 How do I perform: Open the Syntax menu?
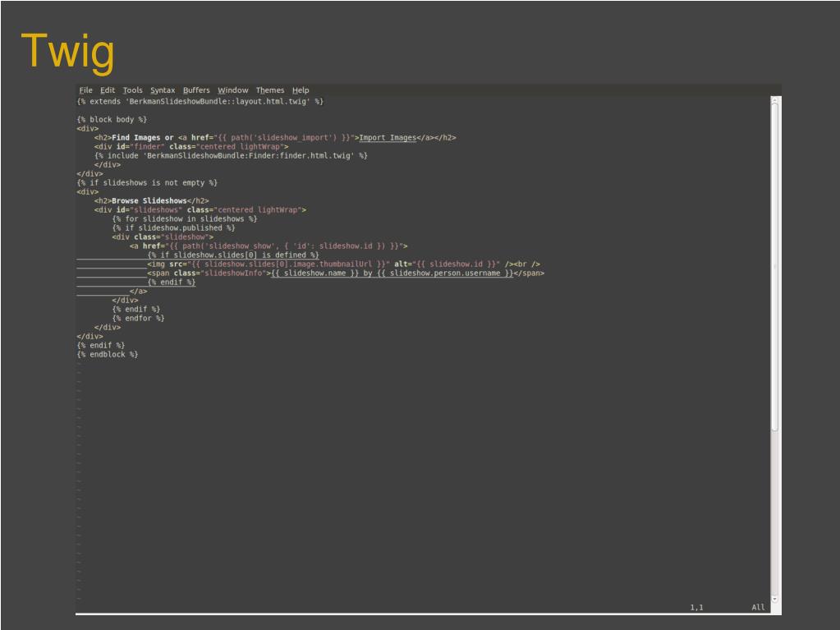163,90
